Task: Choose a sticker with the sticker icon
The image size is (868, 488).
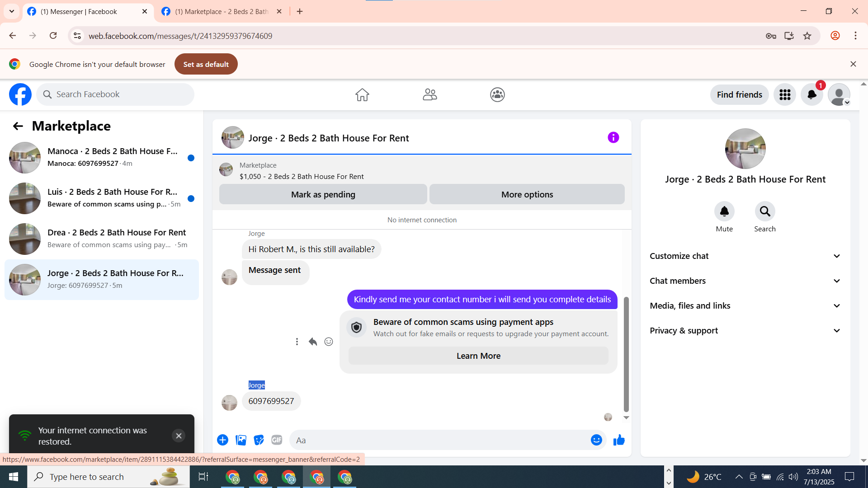Action: [259, 440]
